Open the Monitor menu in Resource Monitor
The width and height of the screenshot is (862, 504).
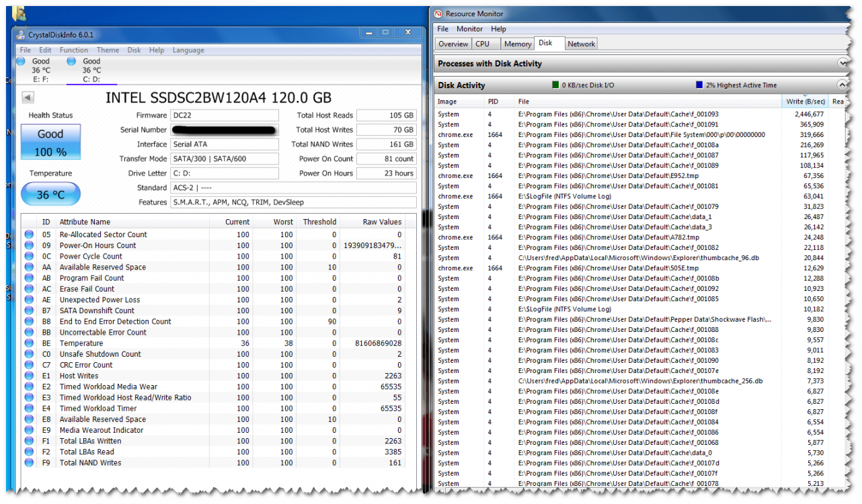[469, 29]
